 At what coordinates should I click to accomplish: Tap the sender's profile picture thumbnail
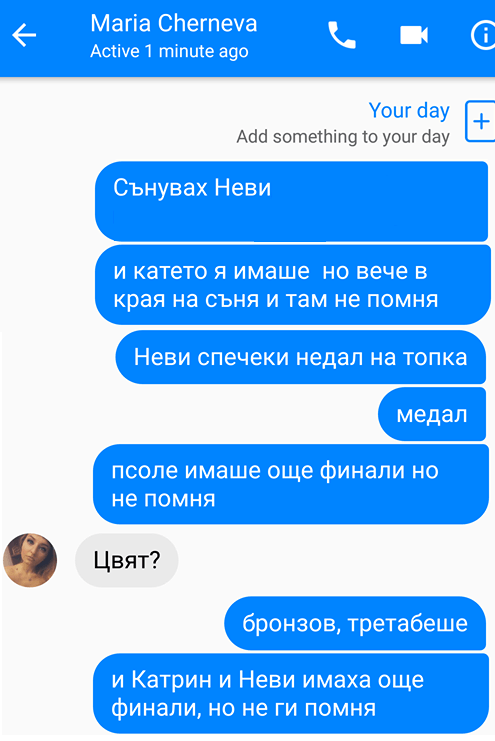30,560
